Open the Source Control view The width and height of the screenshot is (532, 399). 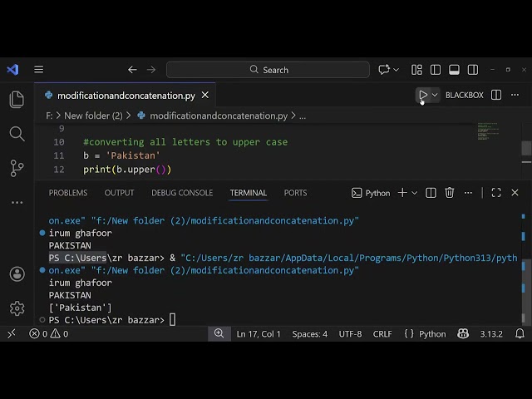(17, 168)
